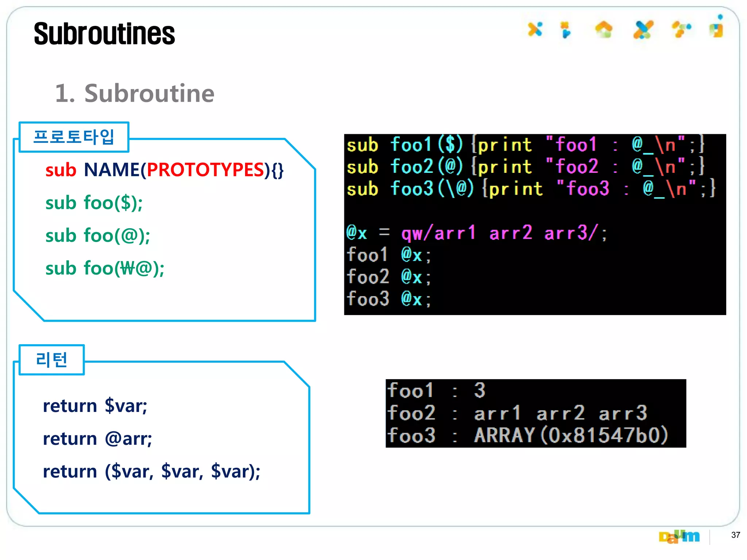This screenshot has height=560, width=747.
Task: Click the large blue-orange cross icon
Action: [x=643, y=30]
